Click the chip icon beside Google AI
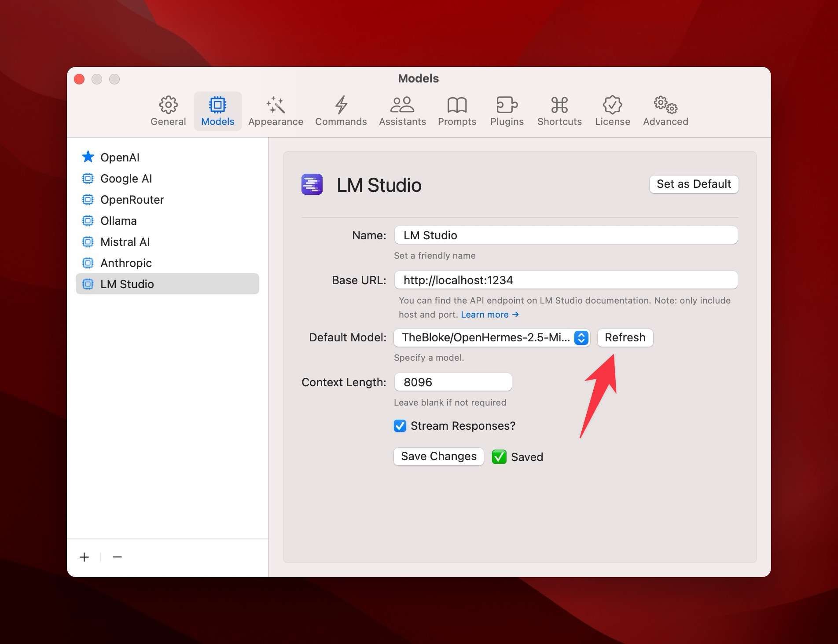838x644 pixels. point(88,178)
